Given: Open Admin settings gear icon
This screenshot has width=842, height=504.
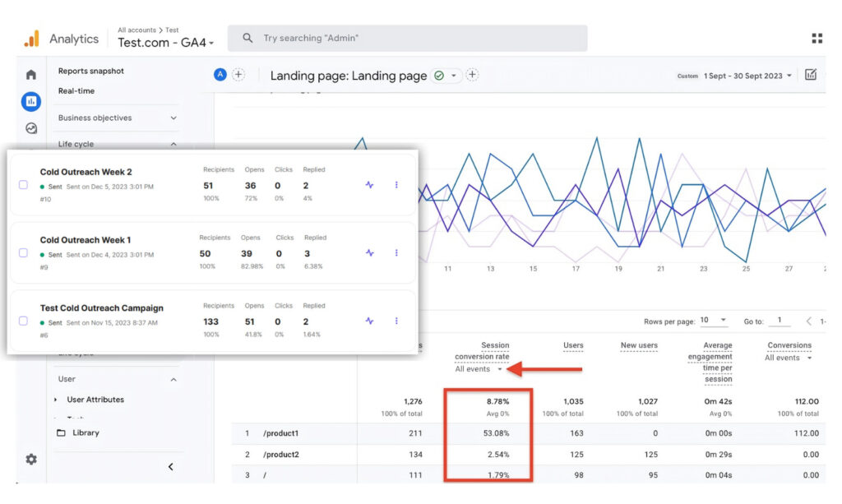Looking at the screenshot, I should [x=31, y=460].
